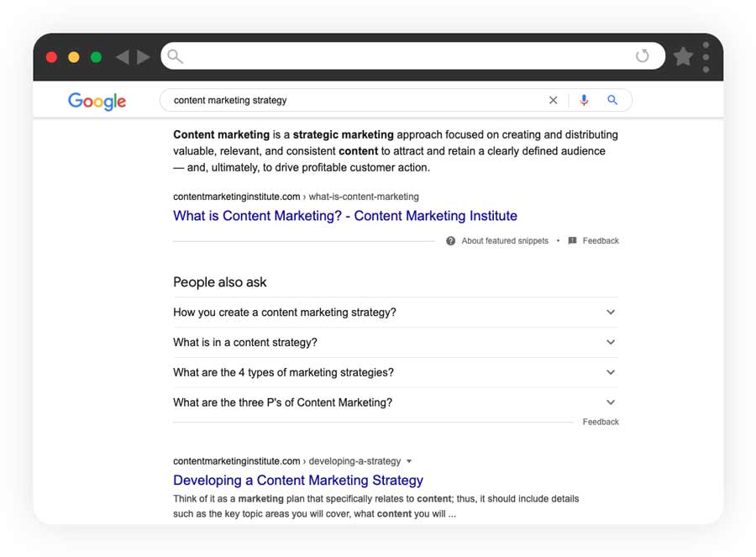756x557 pixels.
Task: Open About featured snippets via the question mark icon
Action: (x=450, y=240)
